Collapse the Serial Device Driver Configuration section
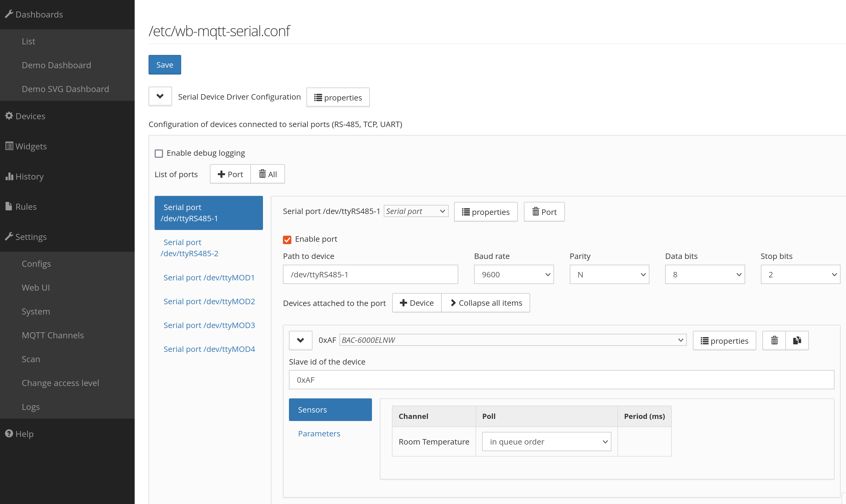The image size is (846, 504). pos(160,97)
